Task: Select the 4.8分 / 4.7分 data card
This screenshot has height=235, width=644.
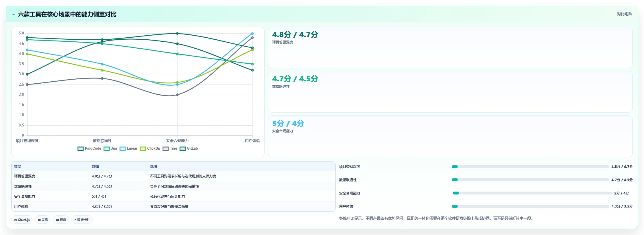Action: pos(450,47)
